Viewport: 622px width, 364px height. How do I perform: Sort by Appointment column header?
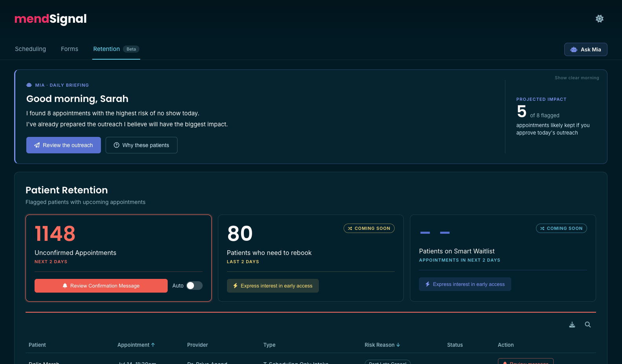click(x=136, y=345)
